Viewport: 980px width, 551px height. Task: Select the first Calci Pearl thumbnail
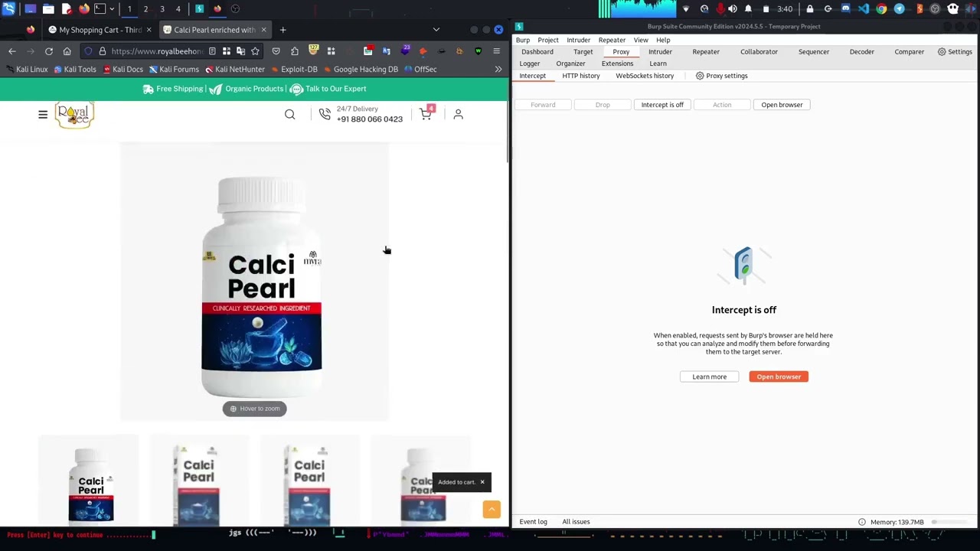point(90,482)
